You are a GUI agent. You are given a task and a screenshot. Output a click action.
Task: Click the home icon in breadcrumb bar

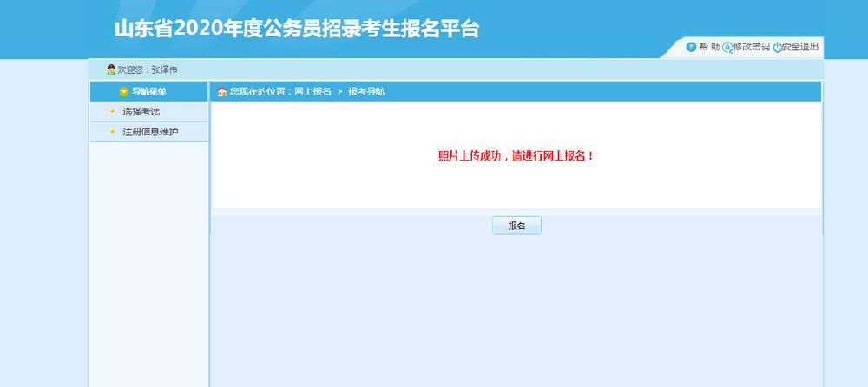pos(222,92)
